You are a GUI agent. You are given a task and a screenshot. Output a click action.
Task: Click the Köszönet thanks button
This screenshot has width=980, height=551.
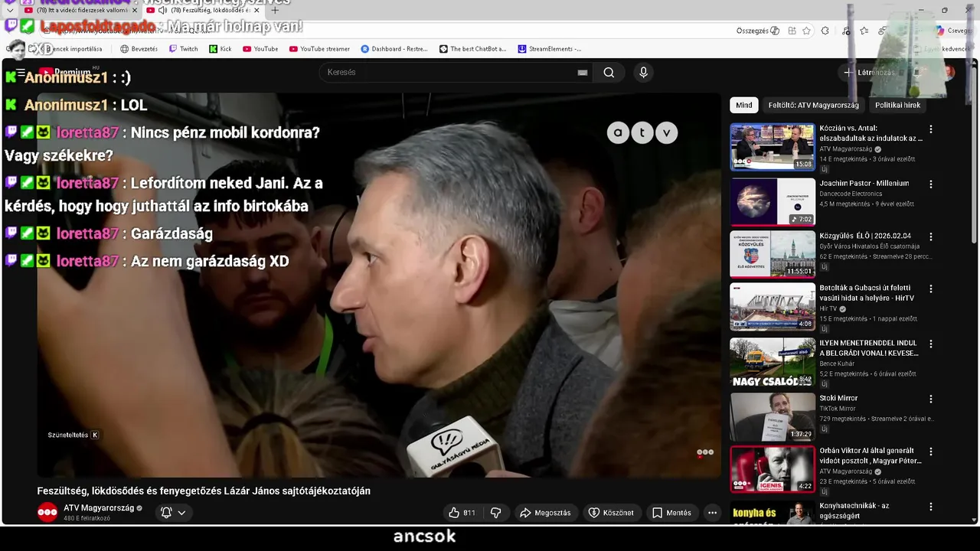(x=611, y=513)
